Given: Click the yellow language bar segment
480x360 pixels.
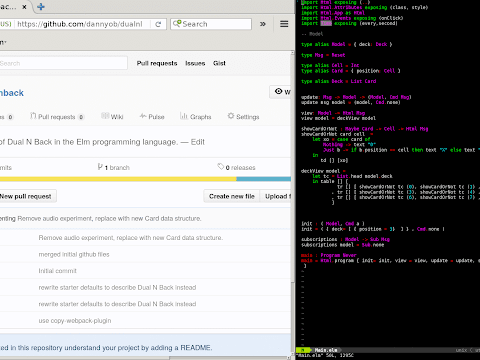Looking at the screenshot, I should 118,179.
